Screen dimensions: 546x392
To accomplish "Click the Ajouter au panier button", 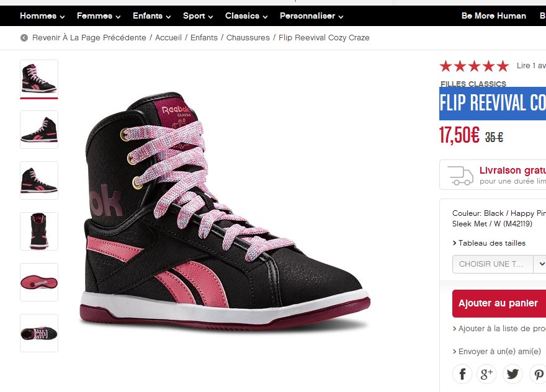I will (x=498, y=303).
